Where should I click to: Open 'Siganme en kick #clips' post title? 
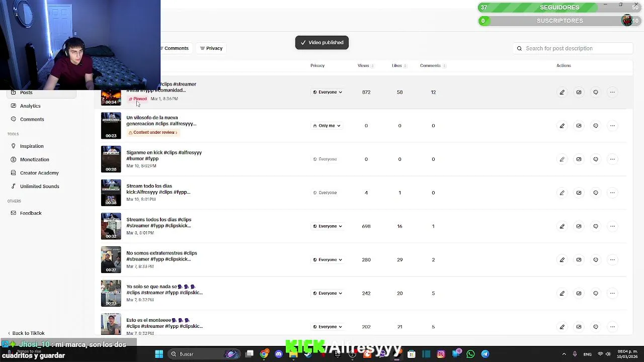tap(164, 155)
